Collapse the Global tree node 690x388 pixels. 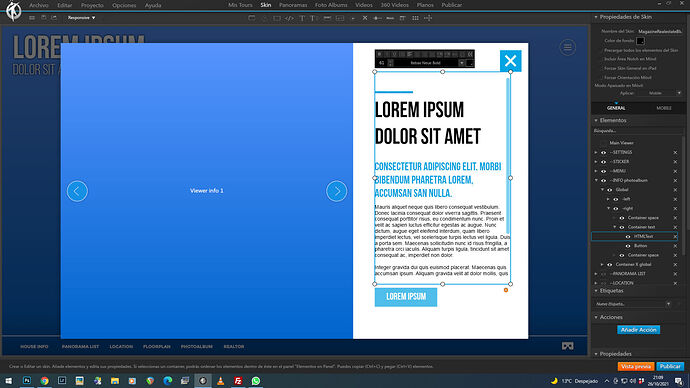pos(602,190)
